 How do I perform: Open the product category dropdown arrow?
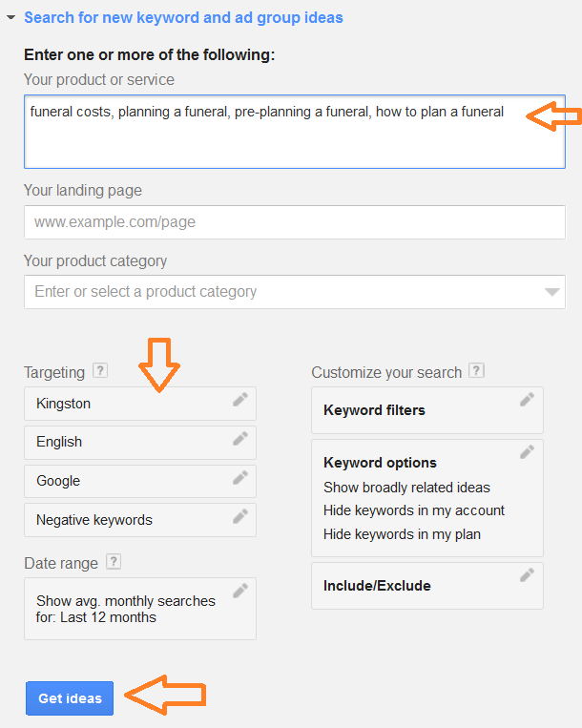tap(551, 292)
